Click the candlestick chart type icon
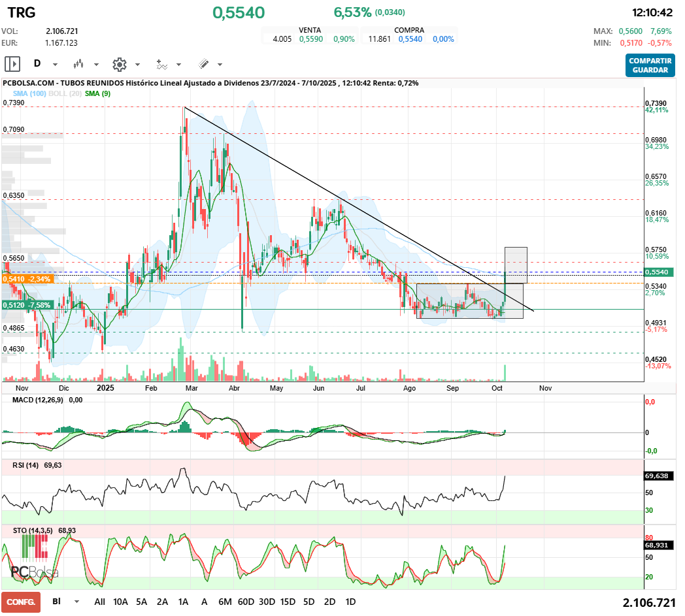This screenshot has height=616, width=685. [x=78, y=64]
